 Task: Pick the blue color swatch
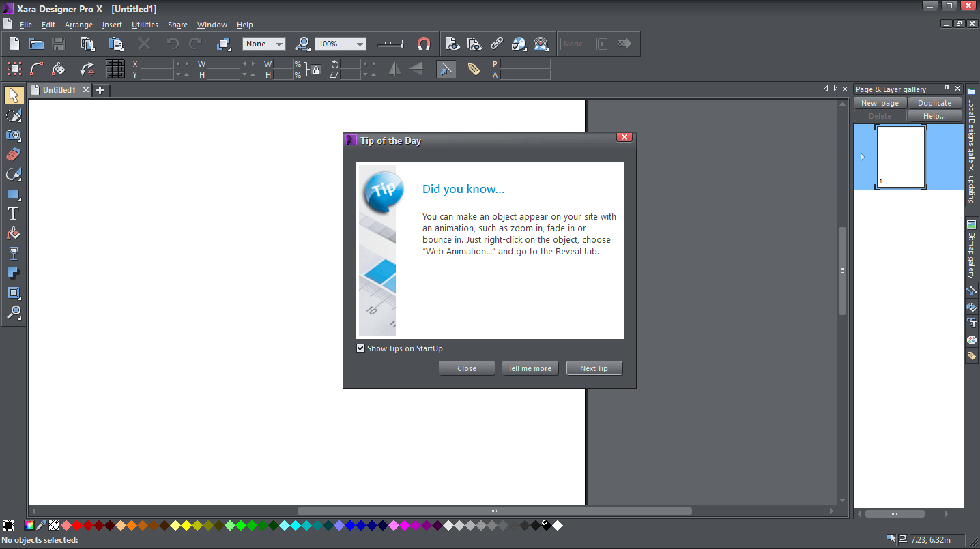point(350,525)
